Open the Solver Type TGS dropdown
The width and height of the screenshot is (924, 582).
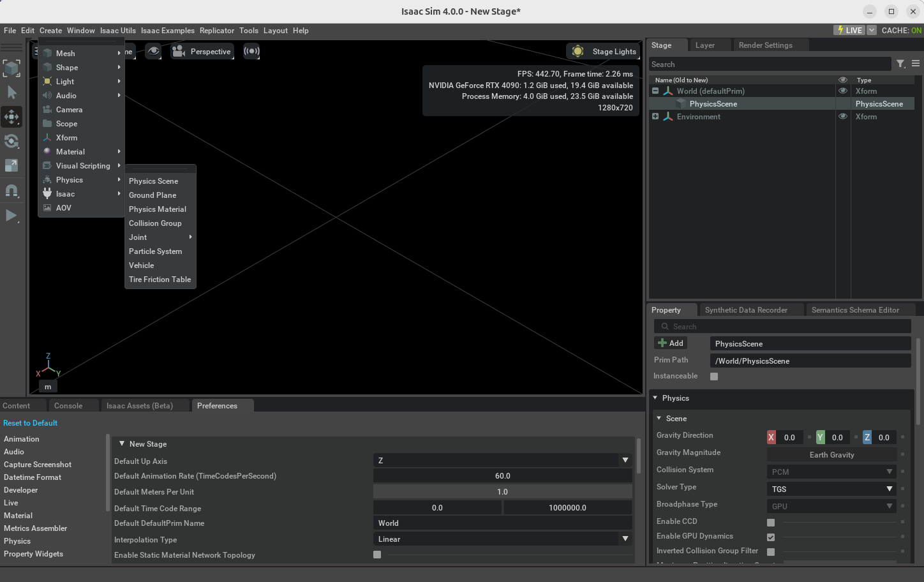click(831, 489)
